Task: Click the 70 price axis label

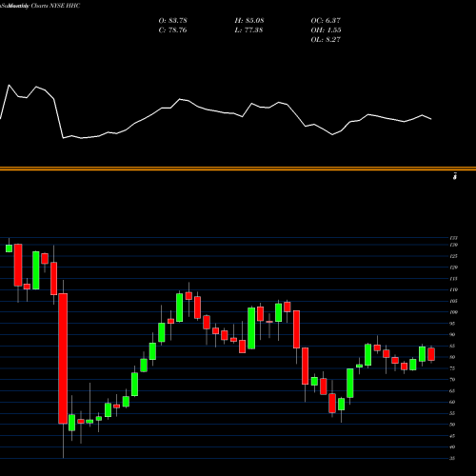Action: (x=452, y=380)
